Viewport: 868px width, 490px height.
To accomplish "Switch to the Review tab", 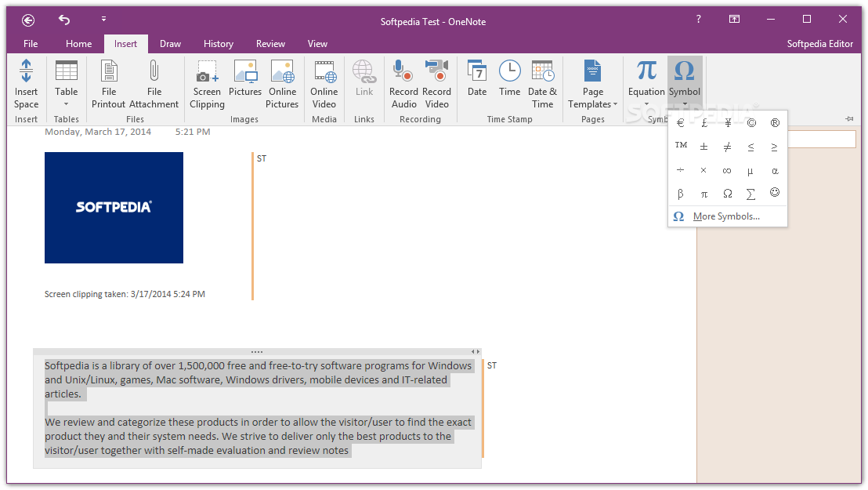I will tap(270, 44).
